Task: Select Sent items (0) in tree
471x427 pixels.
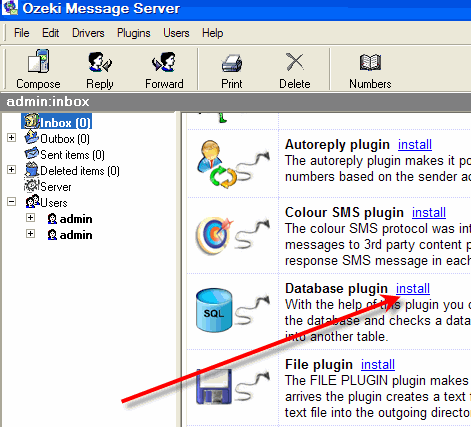Action: (72, 155)
